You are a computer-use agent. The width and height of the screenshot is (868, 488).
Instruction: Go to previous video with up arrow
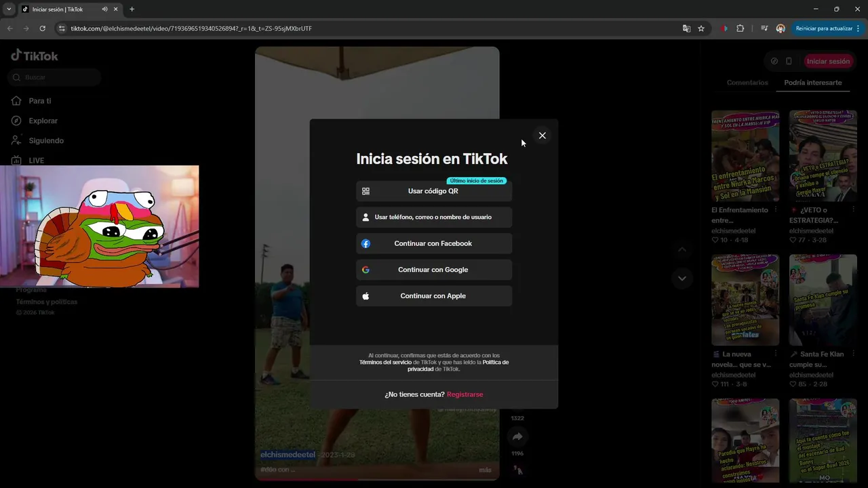(x=682, y=249)
